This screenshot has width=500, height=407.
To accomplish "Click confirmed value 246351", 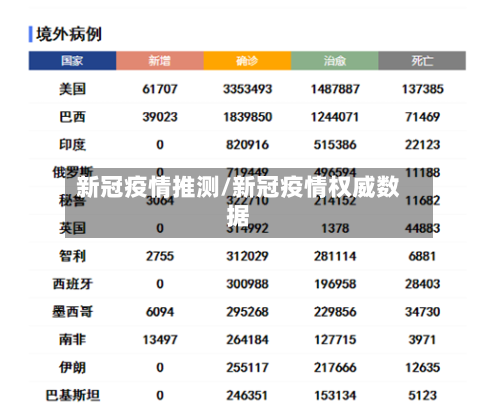I will click(x=247, y=395).
